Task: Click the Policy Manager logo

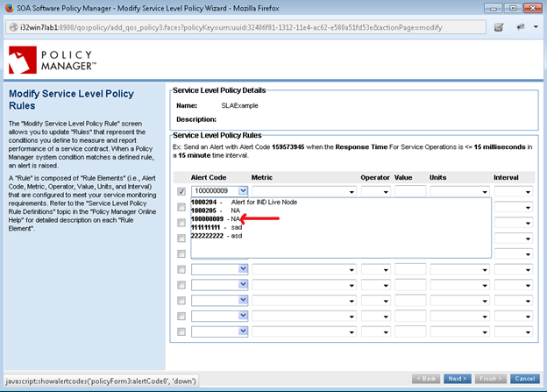Action: 53,60
